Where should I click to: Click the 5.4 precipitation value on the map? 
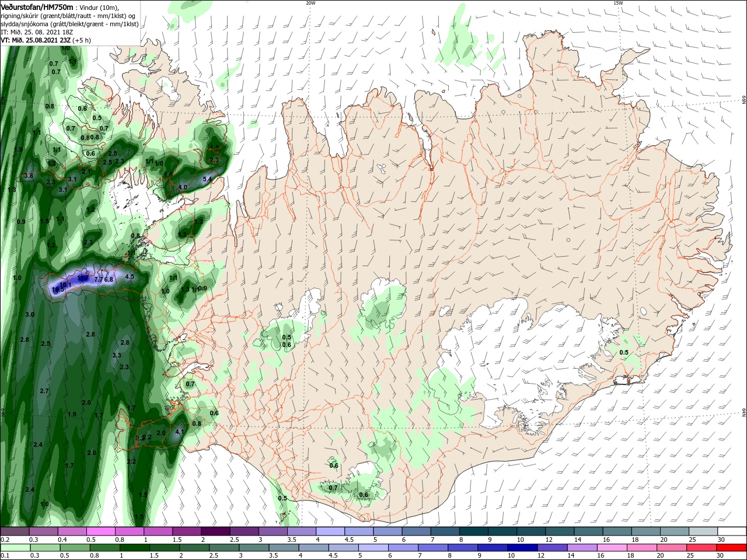[207, 179]
